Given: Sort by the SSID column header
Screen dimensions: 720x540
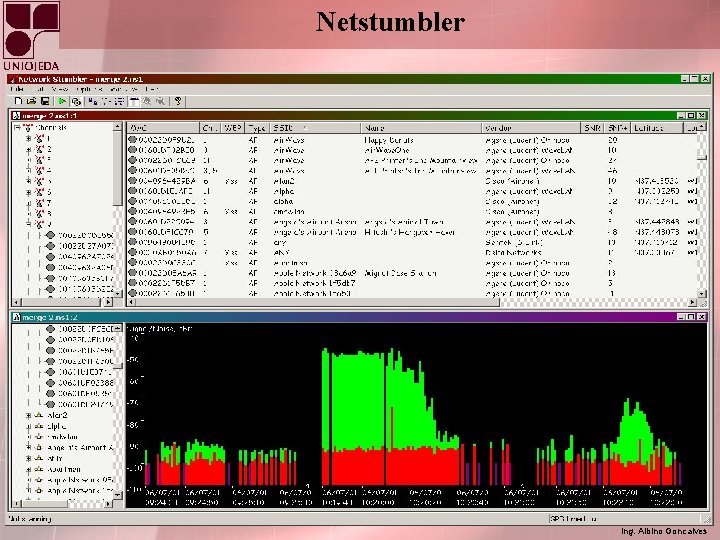Looking at the screenshot, I should [315, 128].
